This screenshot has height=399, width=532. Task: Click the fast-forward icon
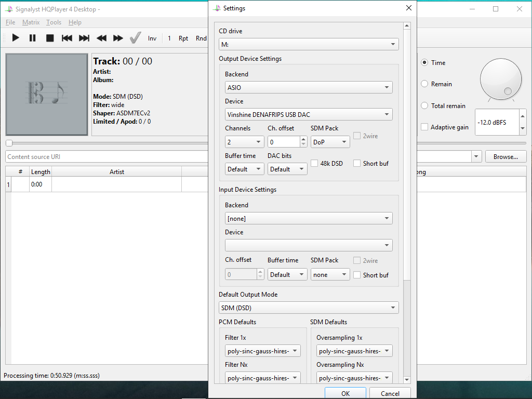(x=118, y=38)
